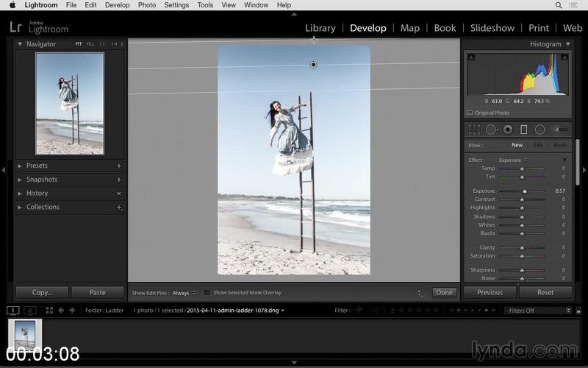
Task: Expand the Collections panel
Action: 20,207
